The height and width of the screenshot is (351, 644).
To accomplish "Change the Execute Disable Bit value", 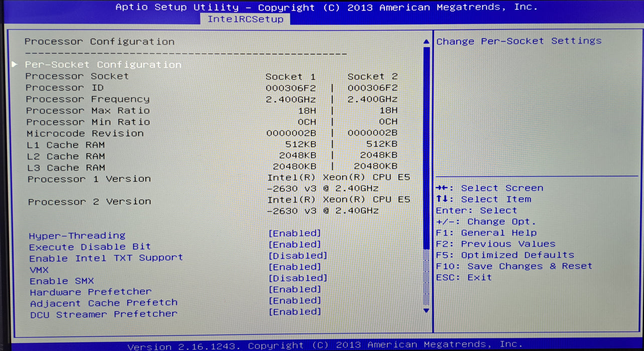I will [295, 245].
